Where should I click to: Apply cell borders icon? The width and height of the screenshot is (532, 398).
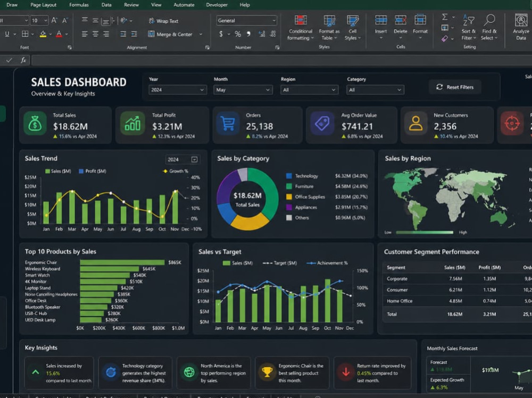[x=25, y=34]
